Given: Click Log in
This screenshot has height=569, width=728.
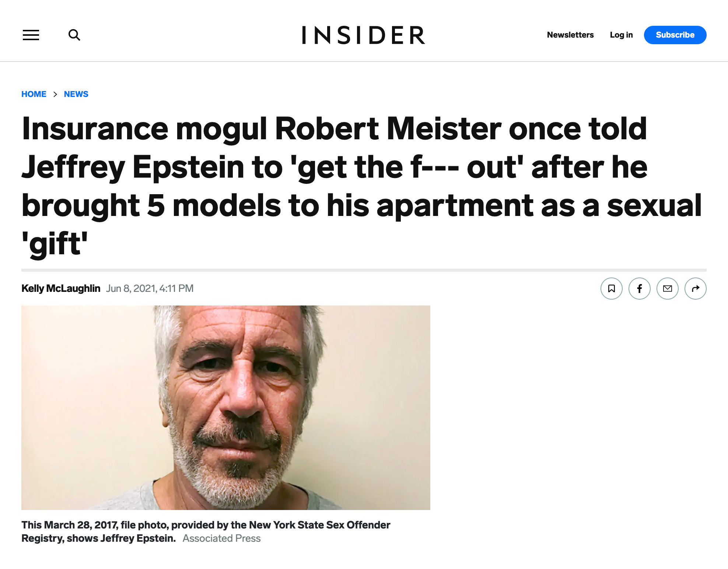Looking at the screenshot, I should 621,35.
